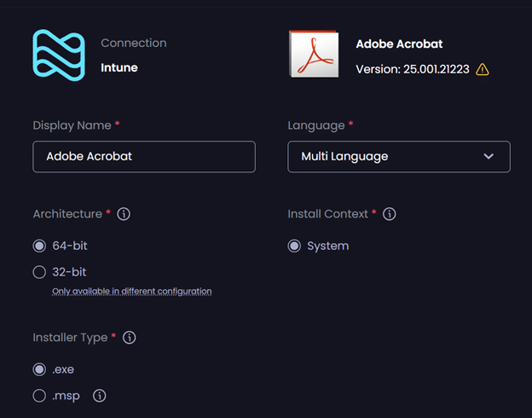The image size is (532, 418).
Task: Select the 32-bit architecture option
Action: click(x=39, y=272)
